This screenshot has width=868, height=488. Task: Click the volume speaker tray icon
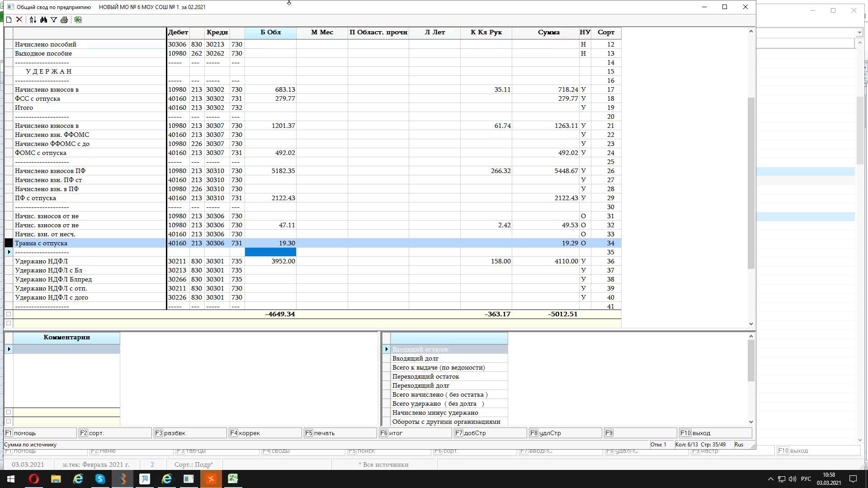[793, 479]
